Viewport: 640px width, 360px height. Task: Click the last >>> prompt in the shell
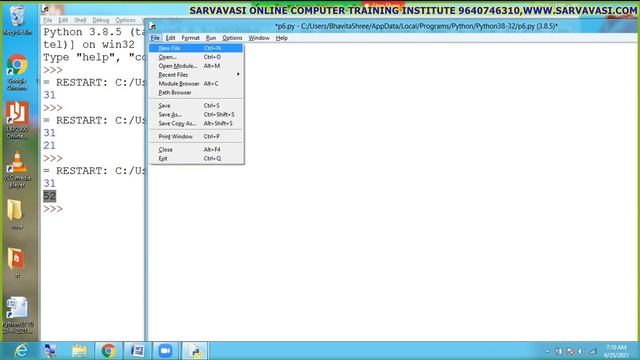click(x=53, y=209)
